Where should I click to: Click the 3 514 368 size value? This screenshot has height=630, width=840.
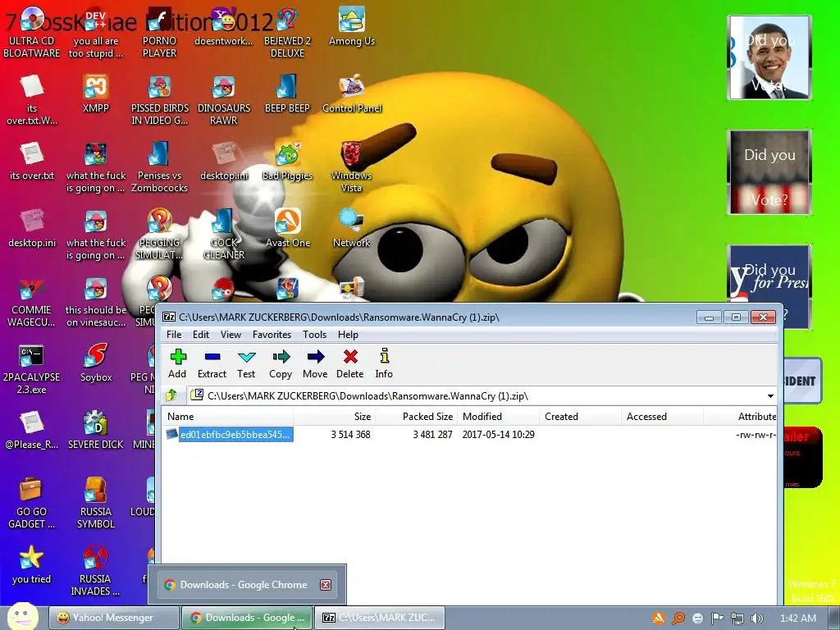pyautogui.click(x=350, y=435)
